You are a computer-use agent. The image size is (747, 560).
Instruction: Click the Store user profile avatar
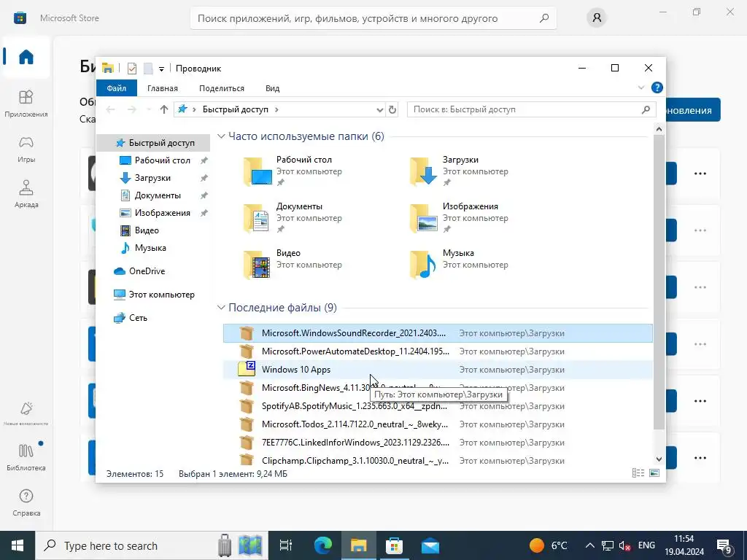pos(597,18)
